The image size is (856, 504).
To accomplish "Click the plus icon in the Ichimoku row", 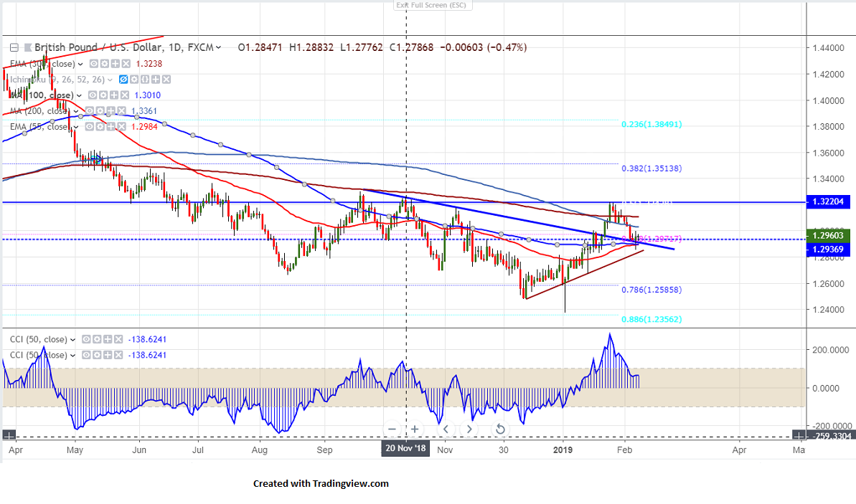I will point(156,80).
